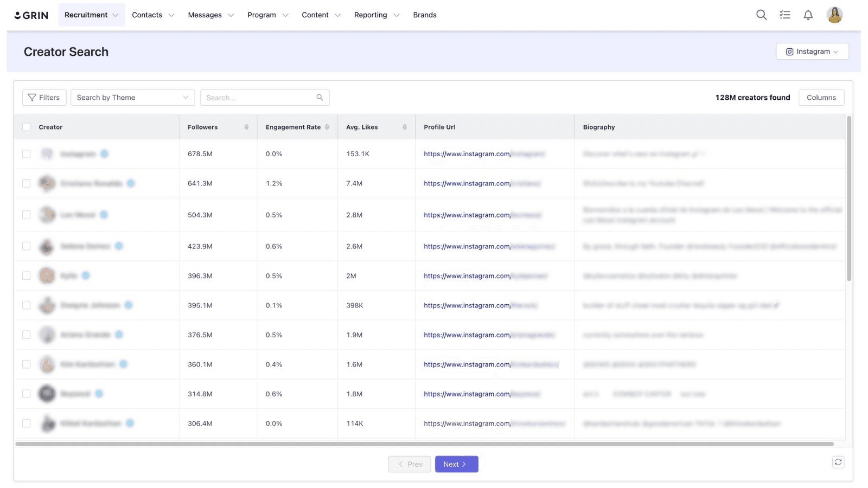868x488 pixels.
Task: Check the select-all creators checkbox in header
Action: coord(26,126)
